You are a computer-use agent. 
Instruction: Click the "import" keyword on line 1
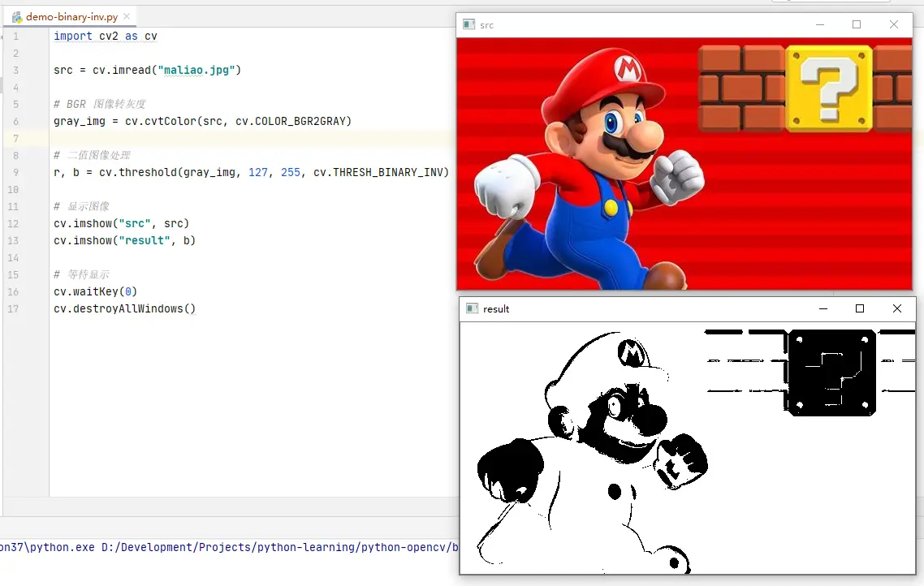point(73,36)
